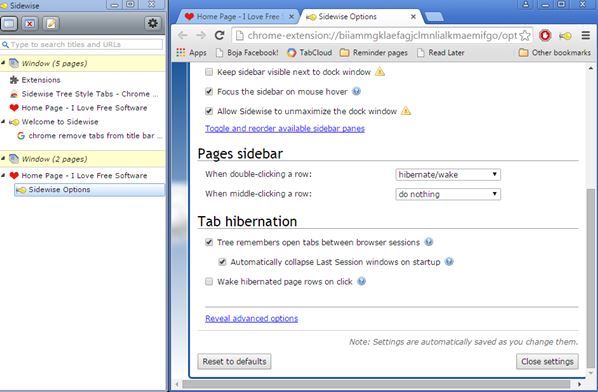Viewport: 598px width, 392px height.
Task: Click the Reset to defaults button
Action: click(x=234, y=361)
